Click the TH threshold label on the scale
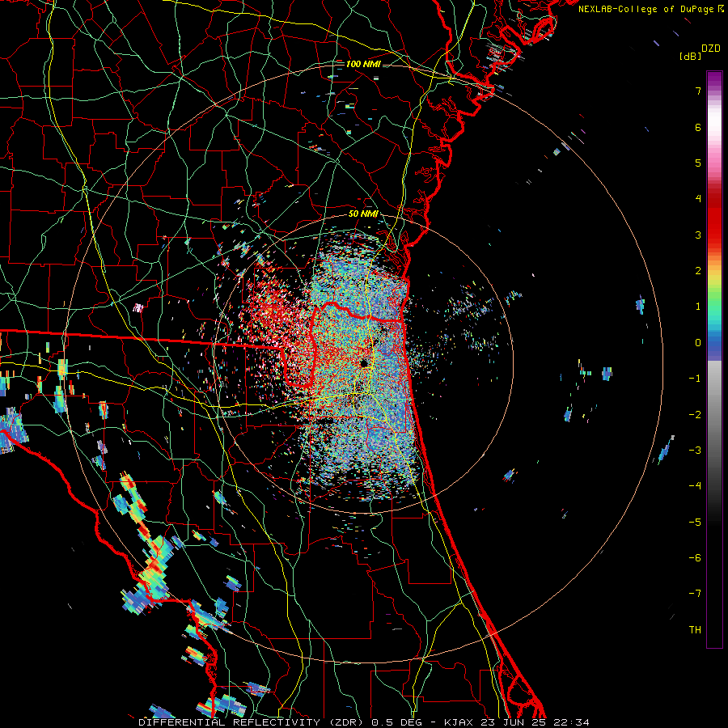The height and width of the screenshot is (728, 728). [x=695, y=630]
